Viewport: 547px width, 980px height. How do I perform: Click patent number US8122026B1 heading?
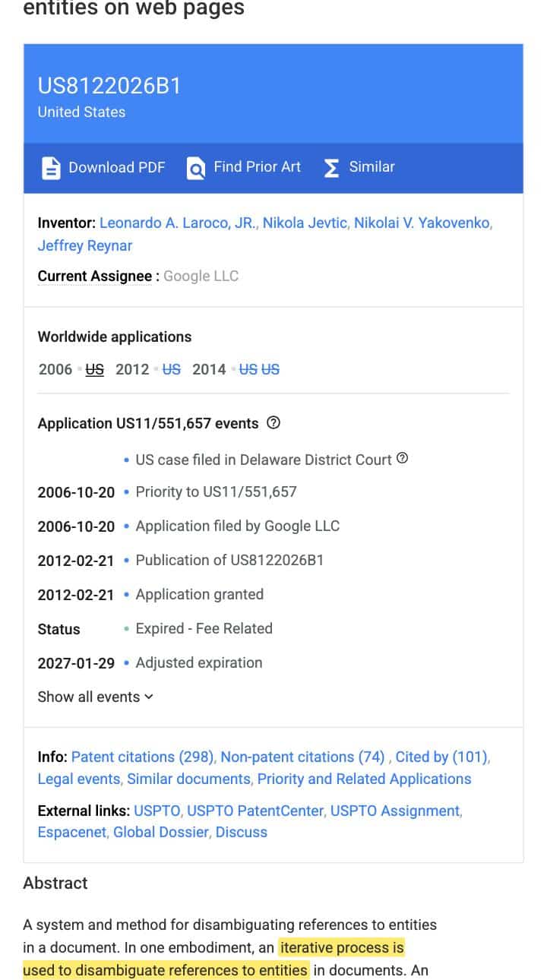click(x=109, y=86)
